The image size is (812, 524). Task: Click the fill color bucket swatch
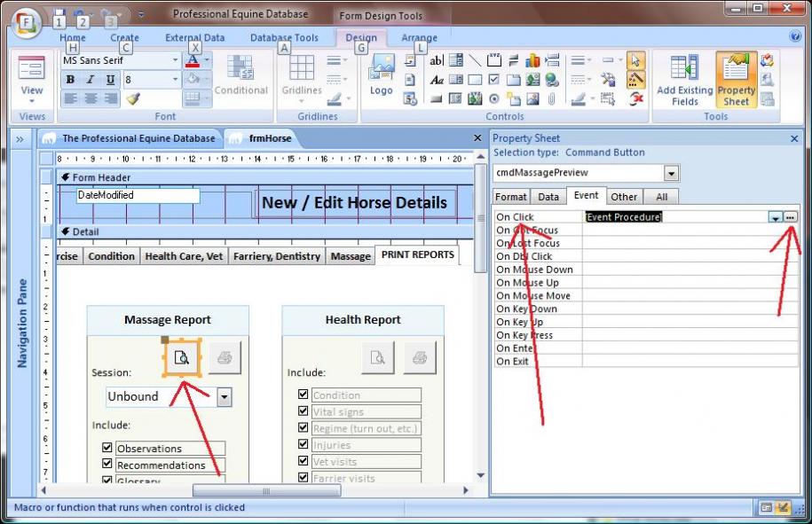click(x=193, y=79)
